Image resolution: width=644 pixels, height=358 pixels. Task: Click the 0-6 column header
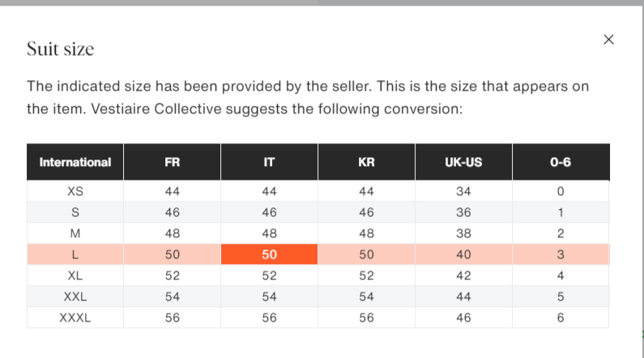pyautogui.click(x=561, y=162)
